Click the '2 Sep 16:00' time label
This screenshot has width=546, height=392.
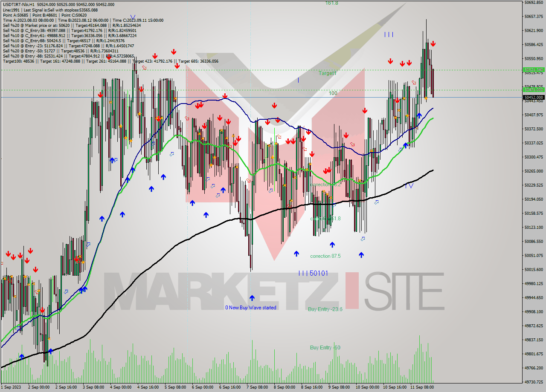(66, 388)
